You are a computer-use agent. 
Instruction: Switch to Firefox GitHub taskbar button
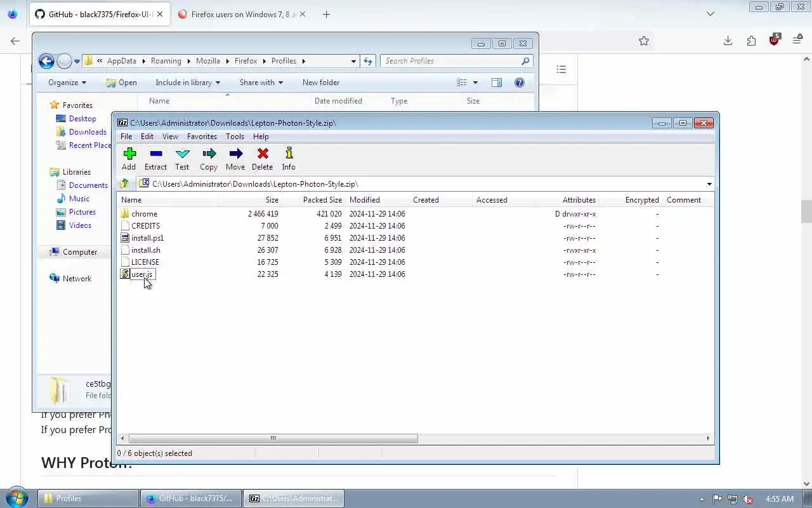[x=190, y=498]
